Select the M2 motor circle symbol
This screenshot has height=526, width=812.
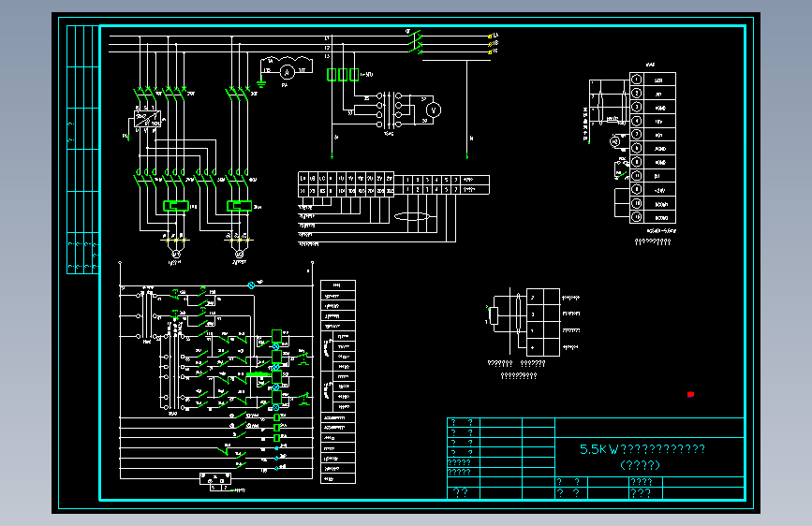(x=239, y=255)
